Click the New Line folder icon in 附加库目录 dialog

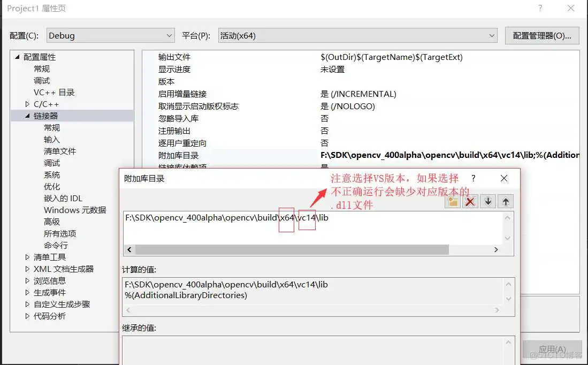pyautogui.click(x=453, y=201)
